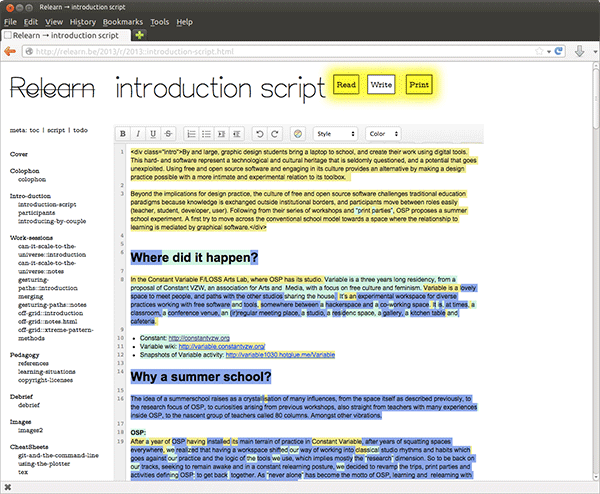Toggle bold formatting in editor toolbar
Viewport: 600px width, 494px height.
[x=123, y=134]
